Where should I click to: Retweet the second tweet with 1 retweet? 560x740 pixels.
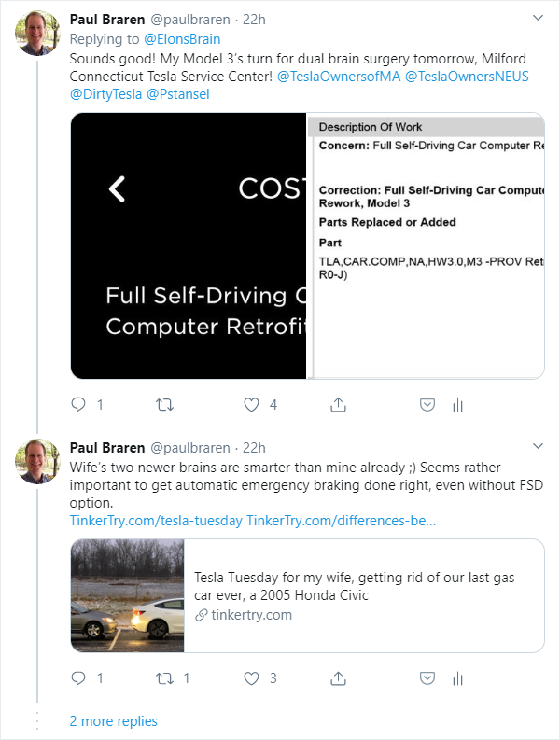[x=165, y=678]
